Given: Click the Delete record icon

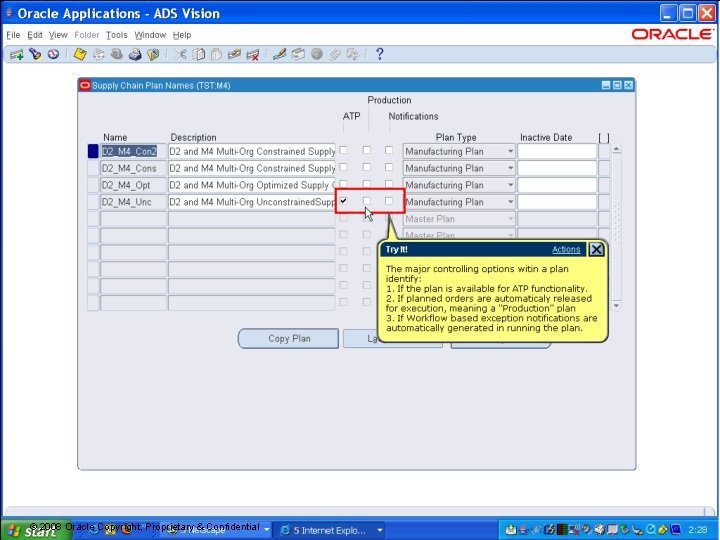Looking at the screenshot, I should pyautogui.click(x=253, y=55).
